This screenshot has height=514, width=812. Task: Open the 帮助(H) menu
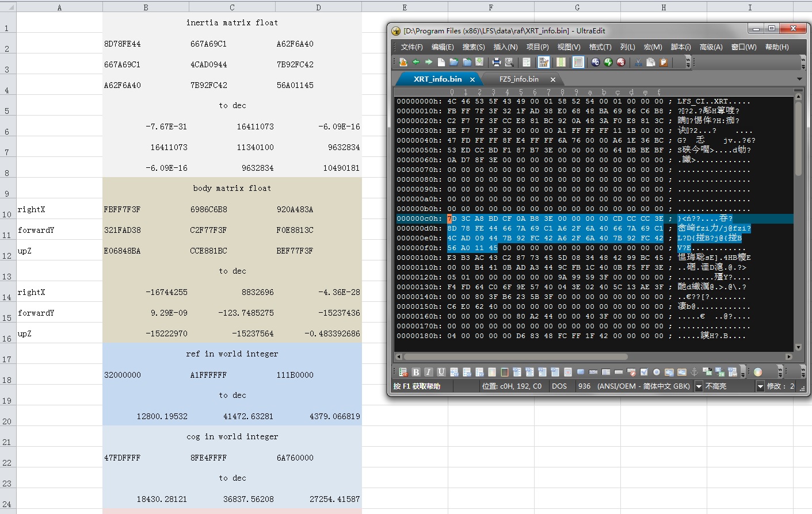click(x=777, y=47)
